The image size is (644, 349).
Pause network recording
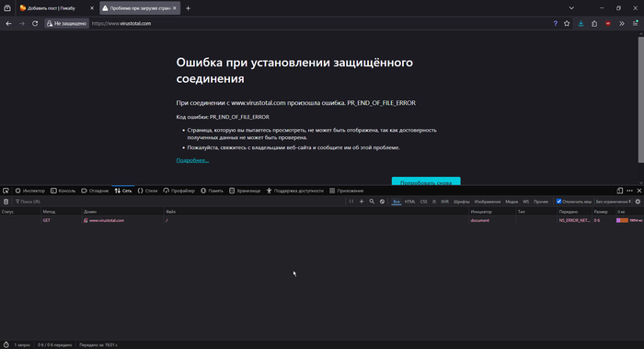(x=351, y=202)
